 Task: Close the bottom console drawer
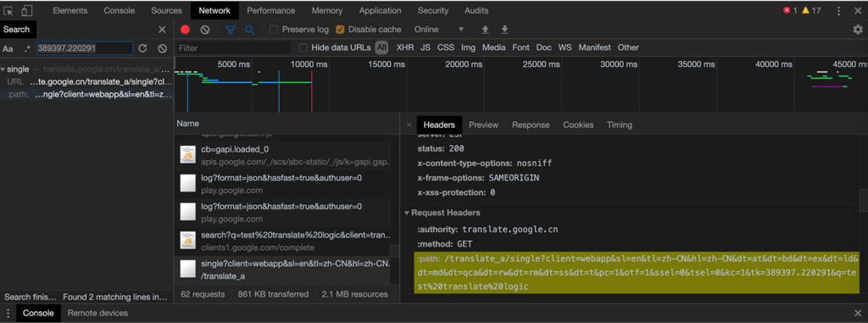[x=858, y=313]
